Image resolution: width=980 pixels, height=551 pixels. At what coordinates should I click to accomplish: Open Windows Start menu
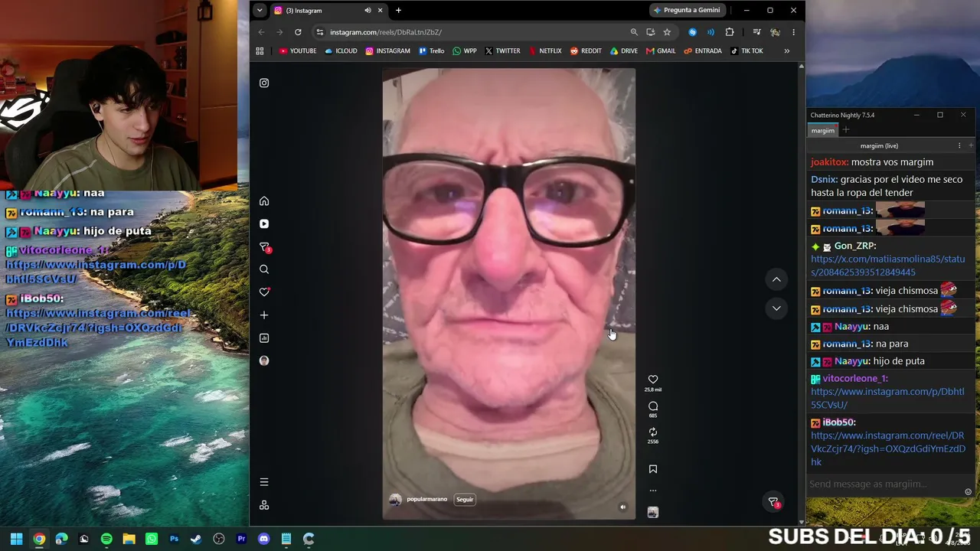tap(16, 539)
